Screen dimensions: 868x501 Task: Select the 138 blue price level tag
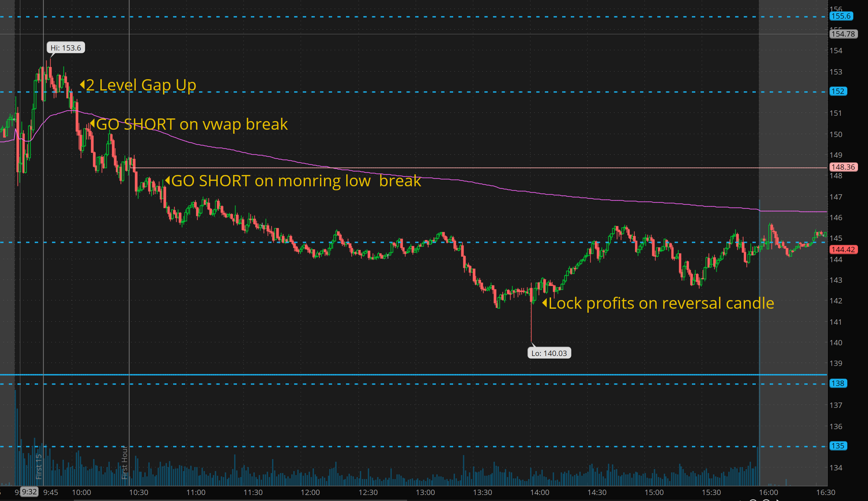coord(838,383)
